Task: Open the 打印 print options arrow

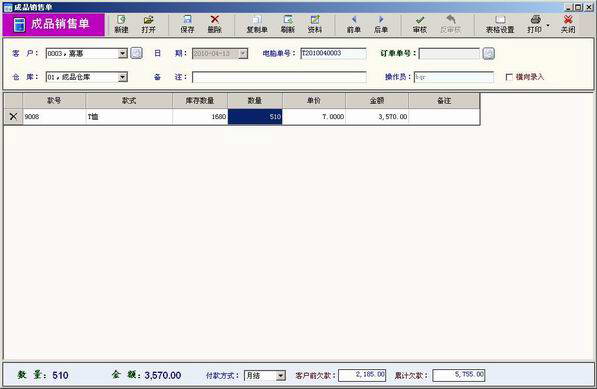Action: 548,26
